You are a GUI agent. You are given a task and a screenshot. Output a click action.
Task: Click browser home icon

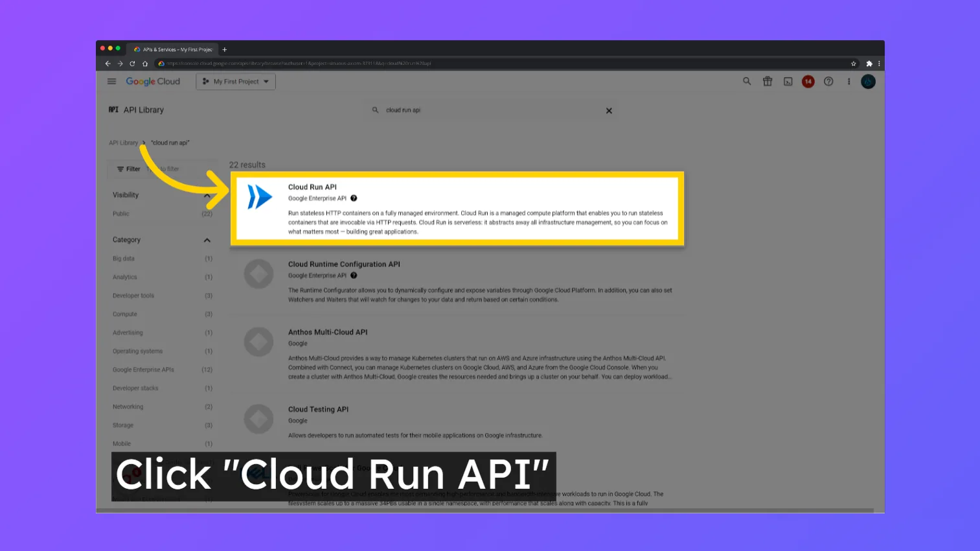pos(145,64)
